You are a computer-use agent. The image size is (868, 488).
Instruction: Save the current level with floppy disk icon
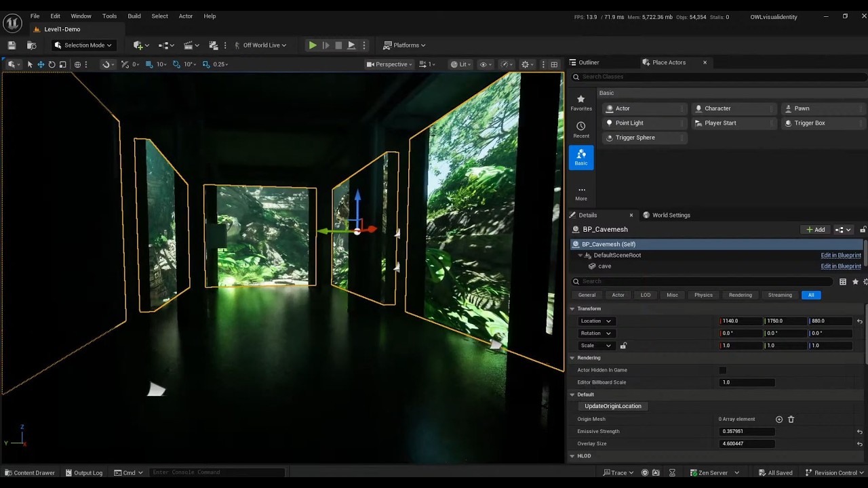point(12,45)
